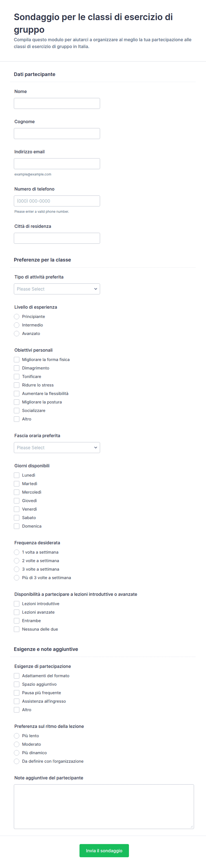Check the Spazio aggiuntivo requirement

(x=17, y=684)
